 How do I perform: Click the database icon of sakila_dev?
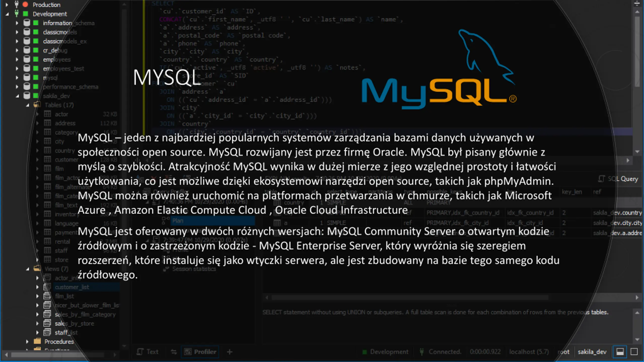[x=27, y=96]
